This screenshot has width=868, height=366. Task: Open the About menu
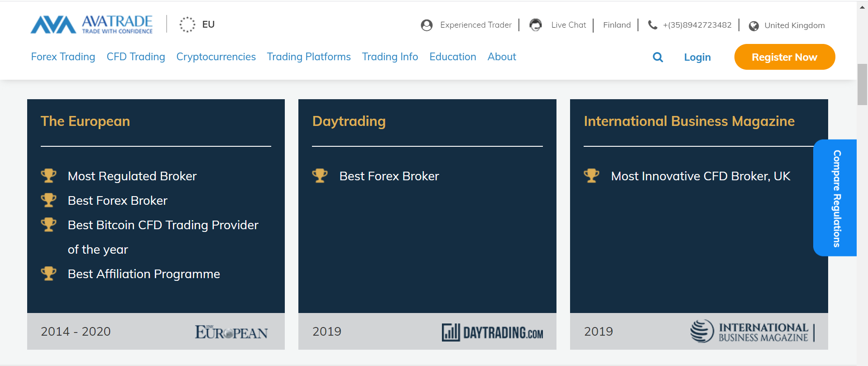coord(502,57)
